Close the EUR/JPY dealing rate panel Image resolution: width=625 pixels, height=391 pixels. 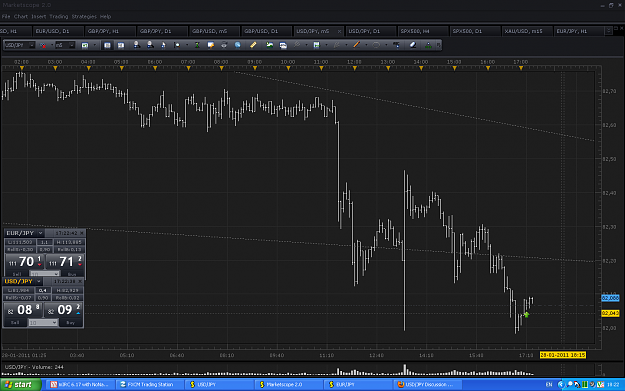pos(82,233)
